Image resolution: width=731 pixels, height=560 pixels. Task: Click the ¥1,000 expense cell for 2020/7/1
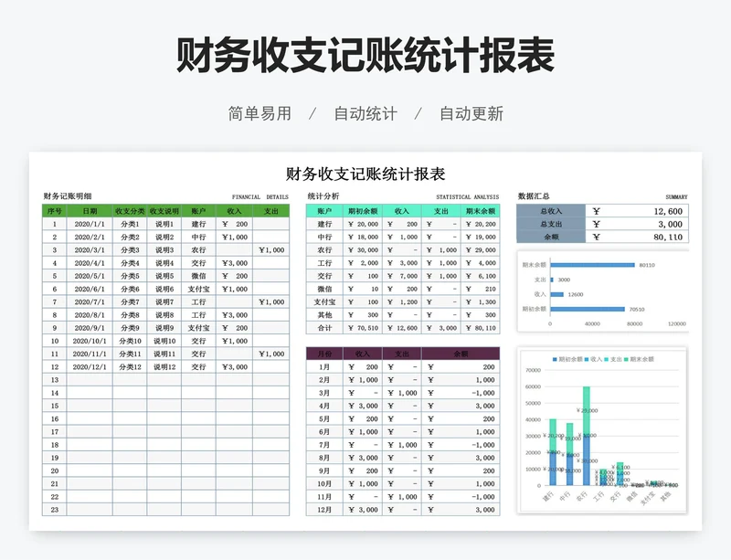click(x=271, y=302)
